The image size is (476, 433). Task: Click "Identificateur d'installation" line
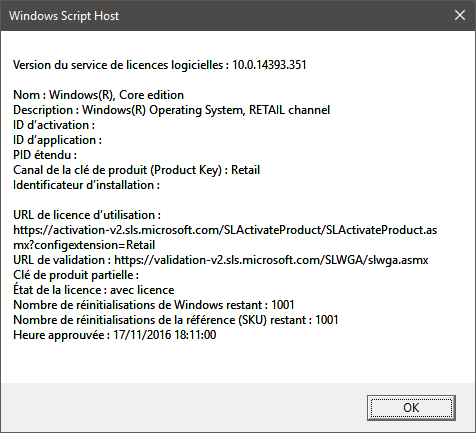(86, 185)
